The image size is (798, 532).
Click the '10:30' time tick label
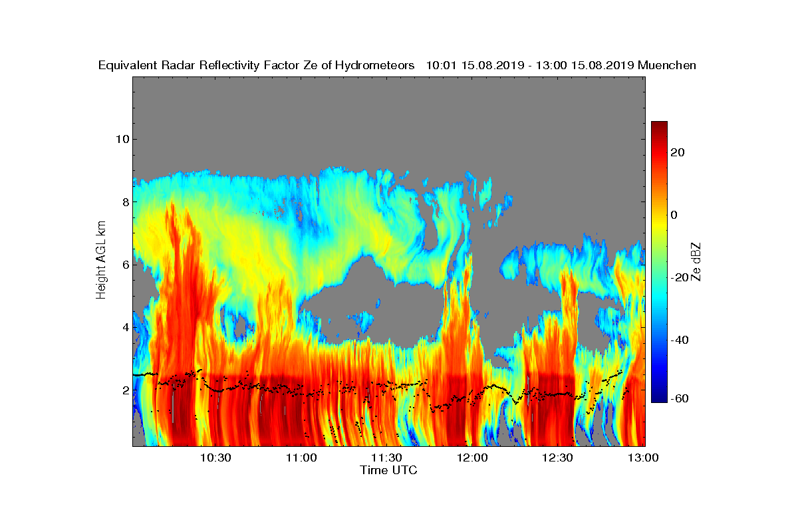pos(215,458)
